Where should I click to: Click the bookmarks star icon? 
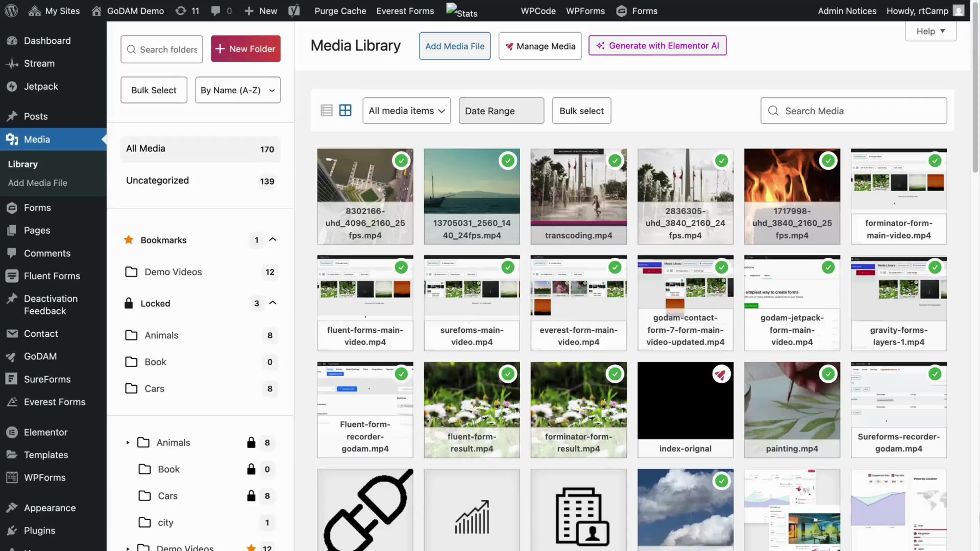click(x=129, y=240)
